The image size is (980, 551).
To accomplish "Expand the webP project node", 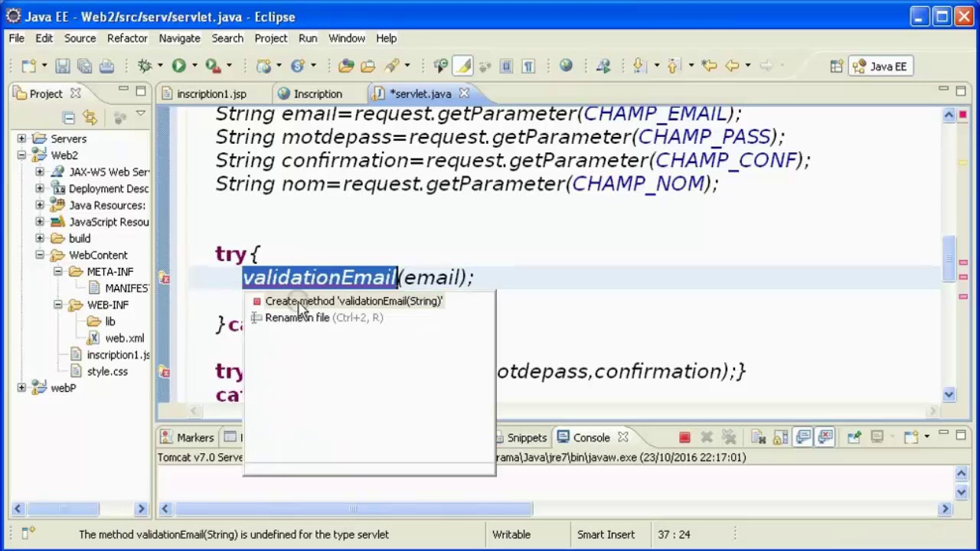I will point(21,388).
